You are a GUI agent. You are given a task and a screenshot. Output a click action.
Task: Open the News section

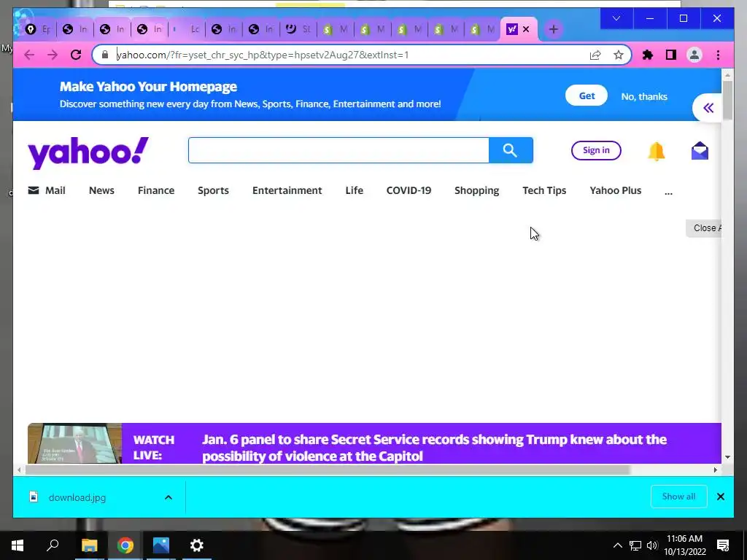(x=101, y=190)
